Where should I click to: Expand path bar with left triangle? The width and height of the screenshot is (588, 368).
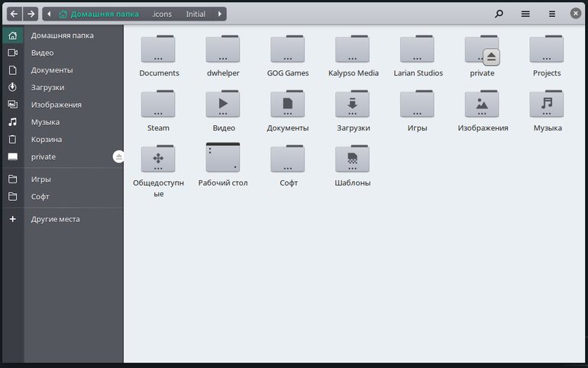pos(49,14)
